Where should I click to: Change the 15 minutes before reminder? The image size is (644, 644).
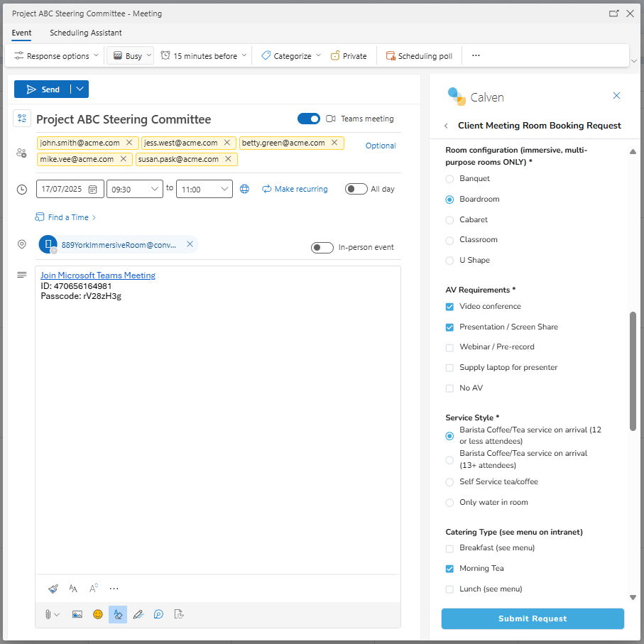pos(204,56)
